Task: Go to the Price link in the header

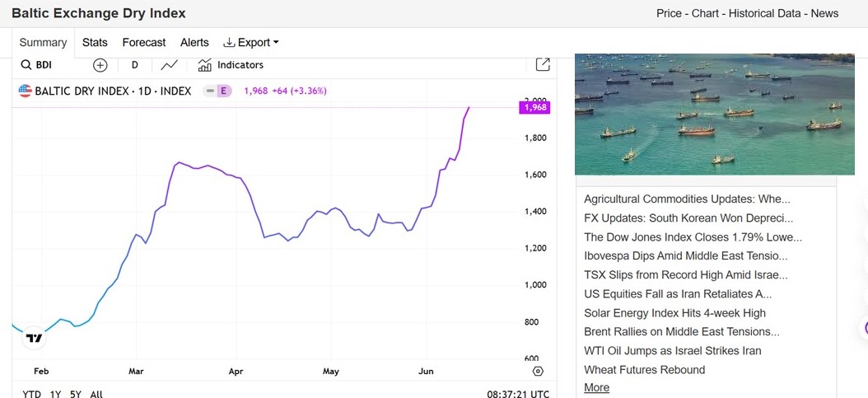Action: click(x=669, y=13)
